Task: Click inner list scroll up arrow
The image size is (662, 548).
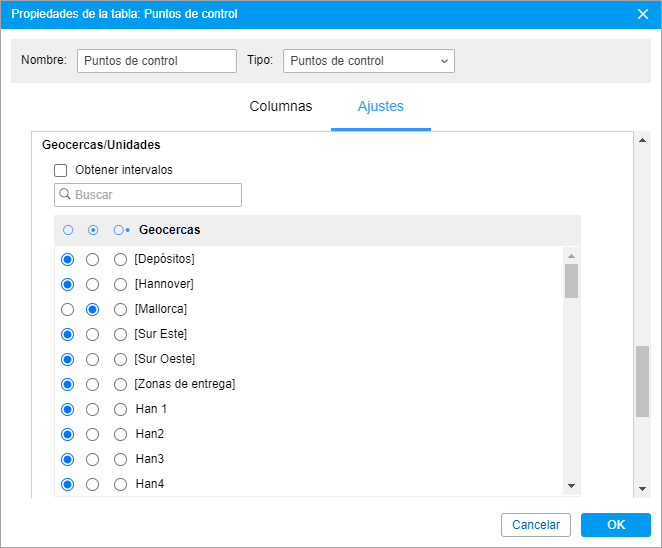Action: (571, 256)
